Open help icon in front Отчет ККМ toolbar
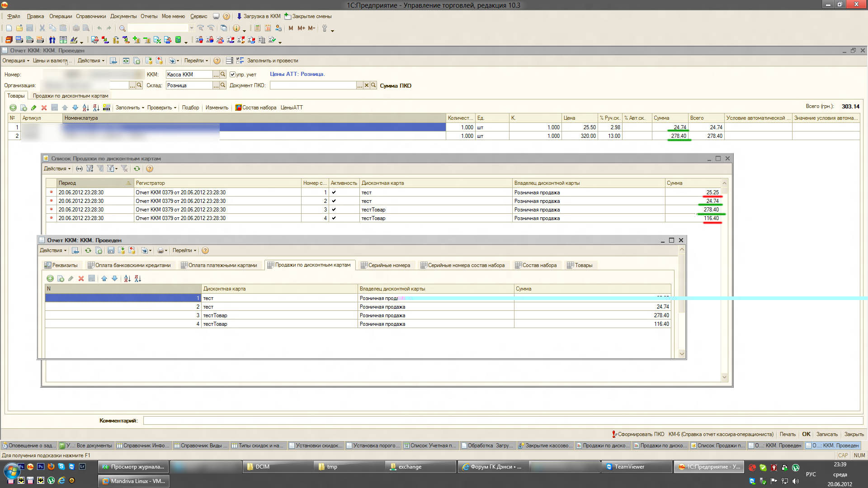The height and width of the screenshot is (488, 868). [x=205, y=250]
